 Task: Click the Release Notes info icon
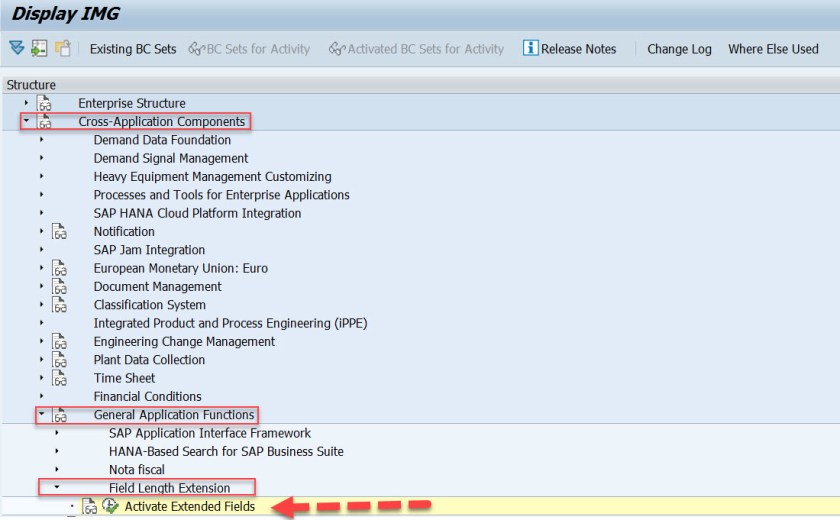pos(530,48)
